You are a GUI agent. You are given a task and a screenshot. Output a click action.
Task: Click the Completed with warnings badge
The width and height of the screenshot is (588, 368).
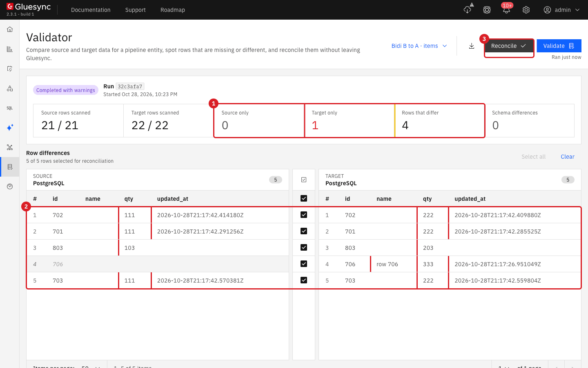coord(66,90)
